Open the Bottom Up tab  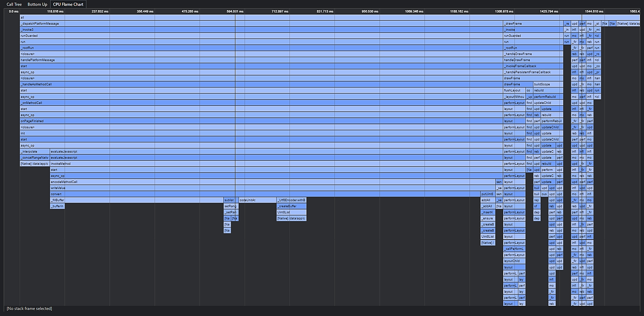click(x=37, y=4)
